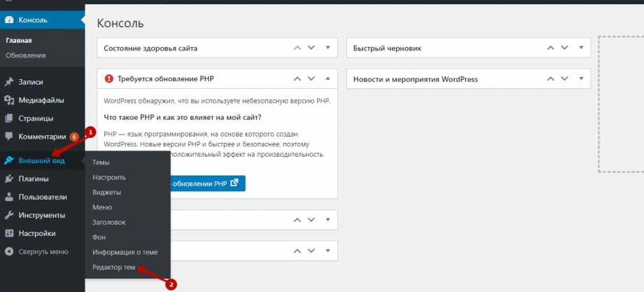Open the Обновления link in sidebar
644x292 pixels.
[x=26, y=55]
